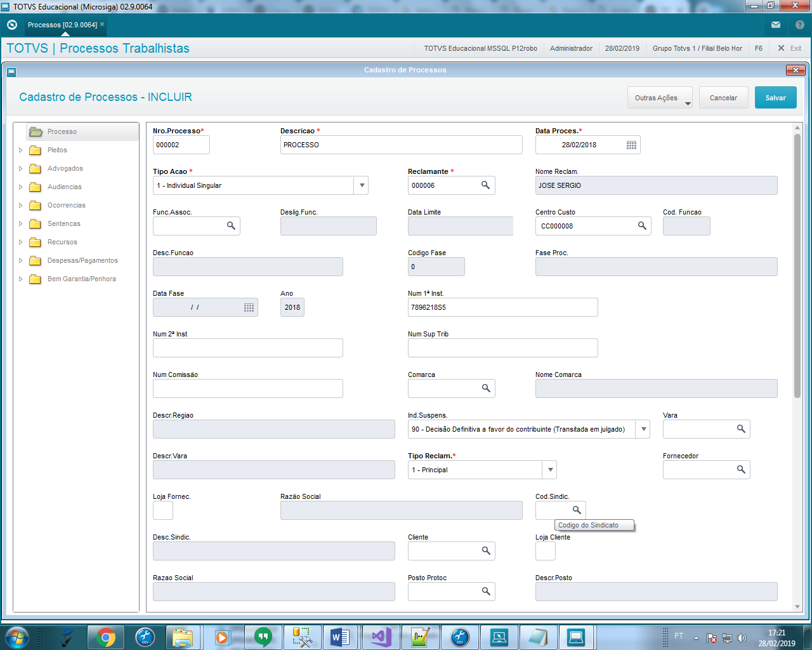Open the Outras Ações menu
Image resolution: width=812 pixels, height=650 pixels.
660,98
